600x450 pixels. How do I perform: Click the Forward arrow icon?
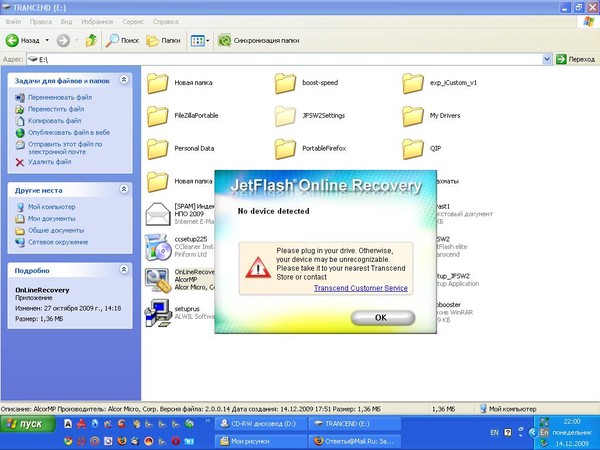[63, 40]
